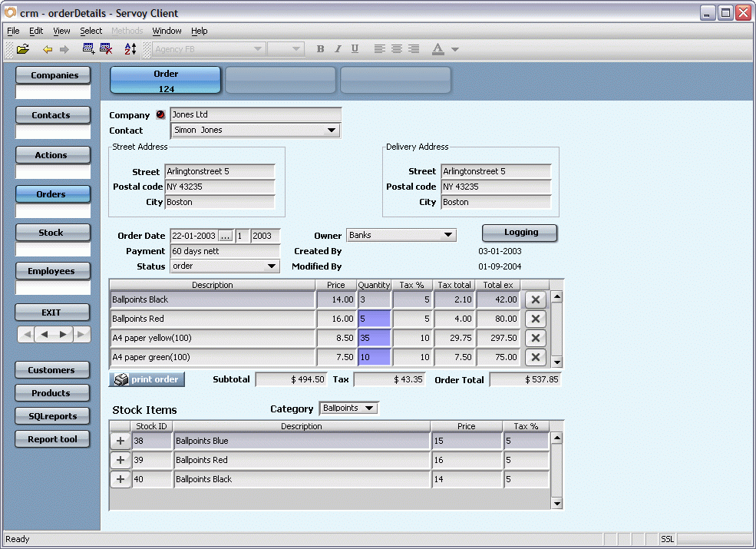
Task: Open the Select menu
Action: [91, 31]
